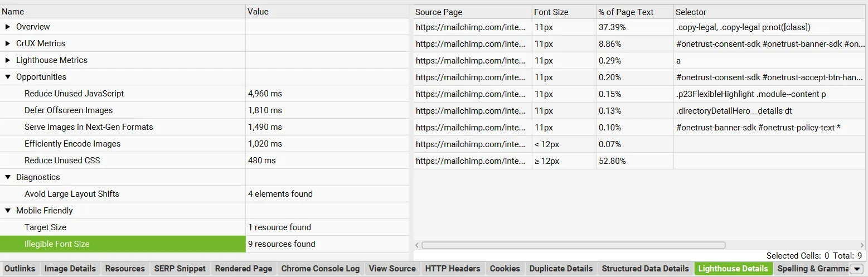Expand the CrUX Metrics section

point(8,43)
